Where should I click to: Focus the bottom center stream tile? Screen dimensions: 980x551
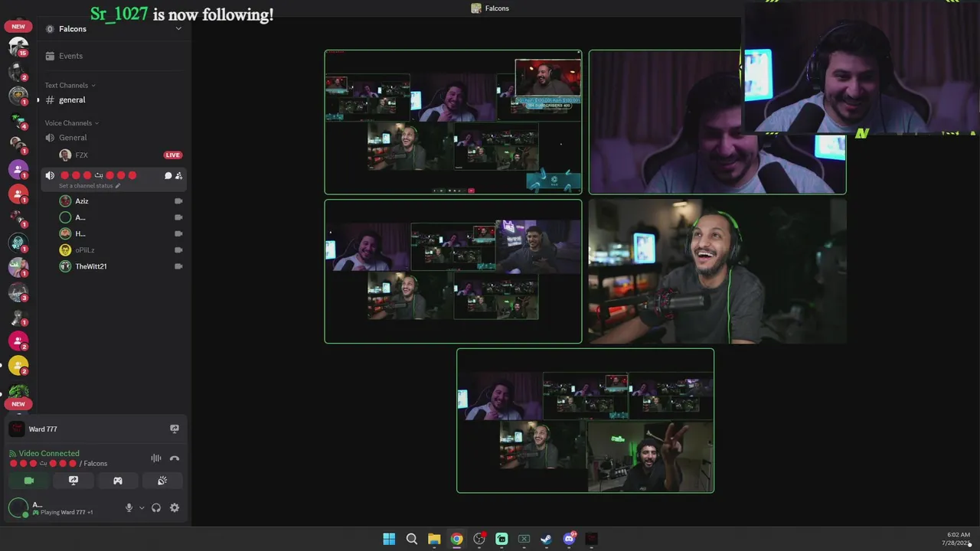[x=586, y=421]
